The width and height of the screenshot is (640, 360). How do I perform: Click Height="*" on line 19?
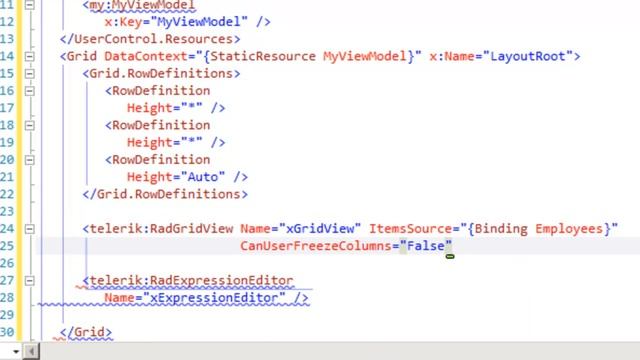pos(165,142)
